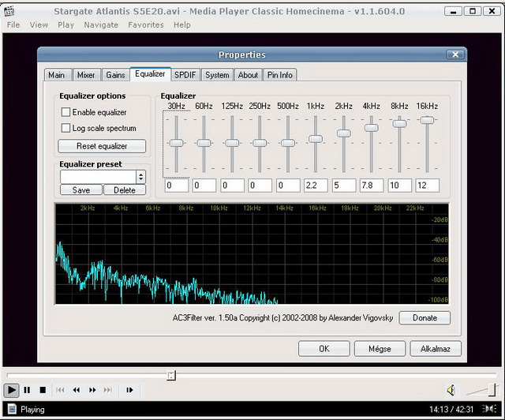Click the 4kHz gain field showing 7.8

pyautogui.click(x=372, y=186)
